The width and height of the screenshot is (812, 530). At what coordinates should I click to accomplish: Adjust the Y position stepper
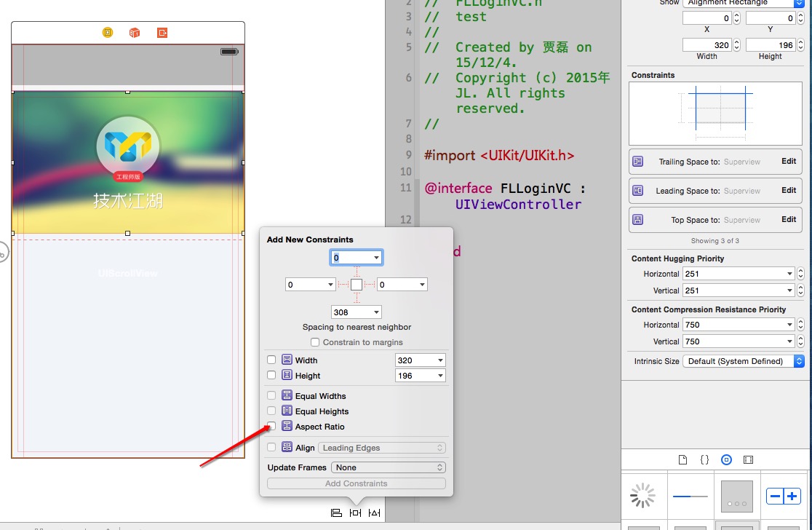[x=800, y=18]
